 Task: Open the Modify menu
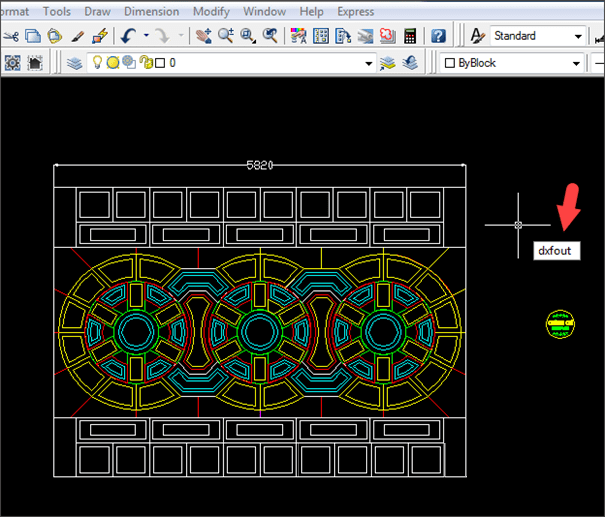pos(211,12)
